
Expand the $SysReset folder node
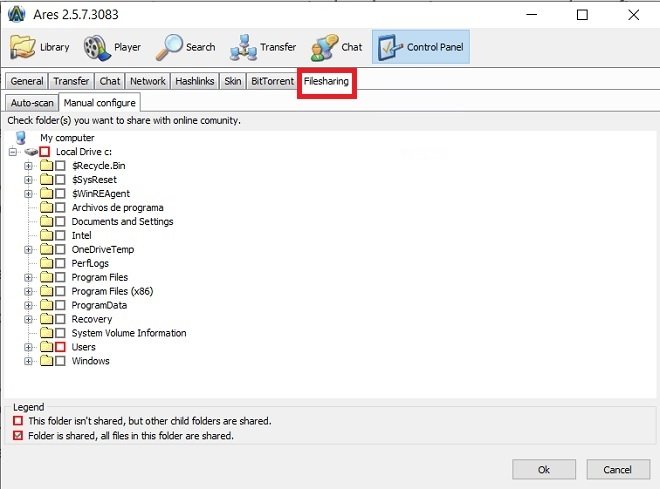[x=28, y=180]
